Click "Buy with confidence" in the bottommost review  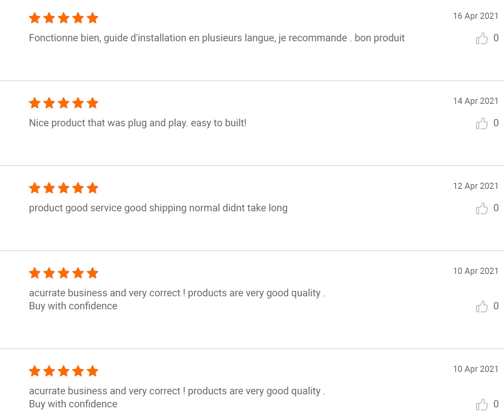pyautogui.click(x=73, y=404)
